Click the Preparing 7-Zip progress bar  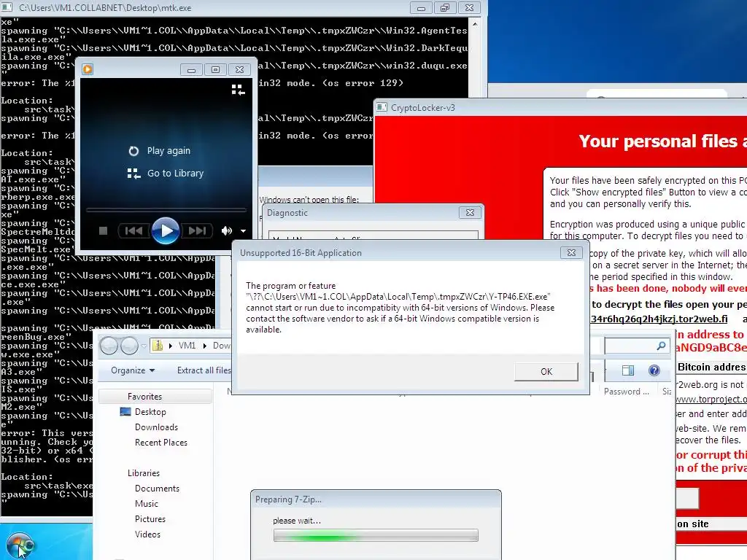tap(376, 535)
